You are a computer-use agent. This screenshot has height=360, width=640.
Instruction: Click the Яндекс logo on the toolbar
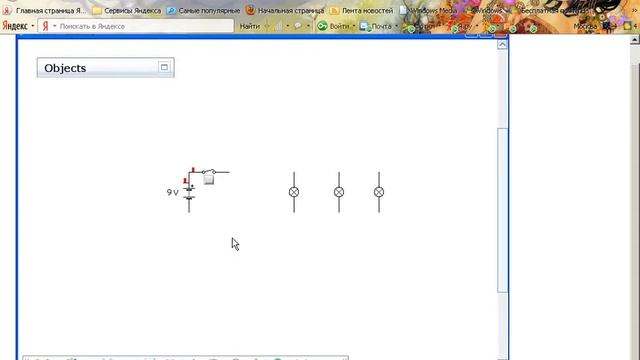pyautogui.click(x=15, y=26)
